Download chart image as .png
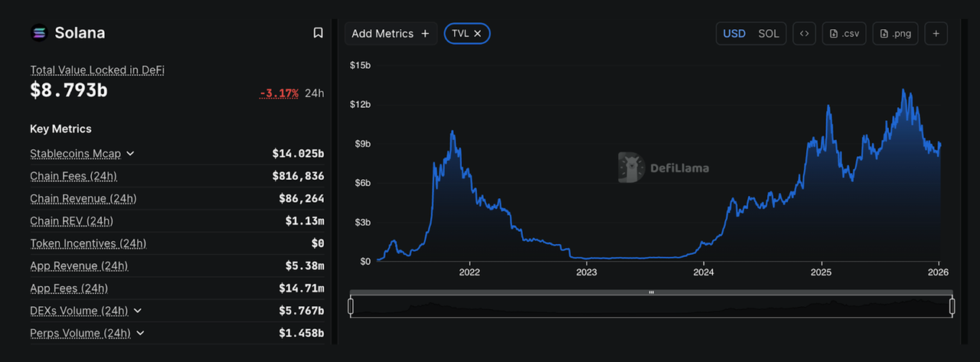Image resolution: width=980 pixels, height=362 pixels. [x=896, y=34]
